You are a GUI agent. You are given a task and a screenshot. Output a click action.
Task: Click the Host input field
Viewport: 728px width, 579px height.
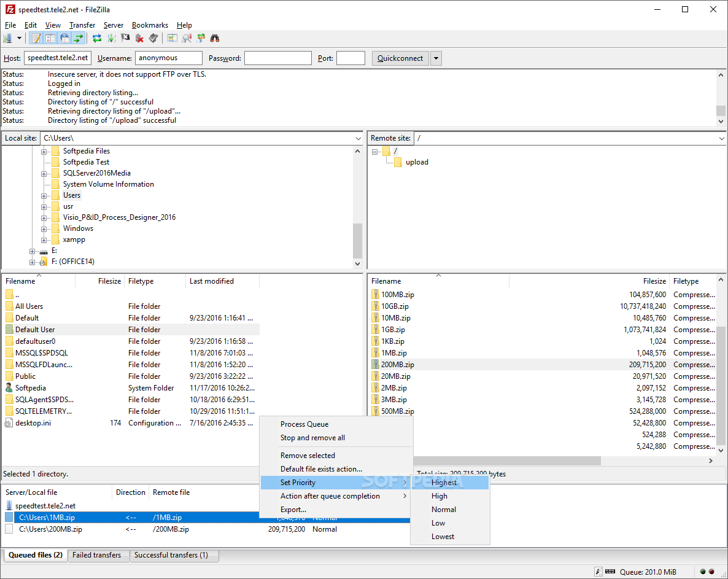coord(58,58)
